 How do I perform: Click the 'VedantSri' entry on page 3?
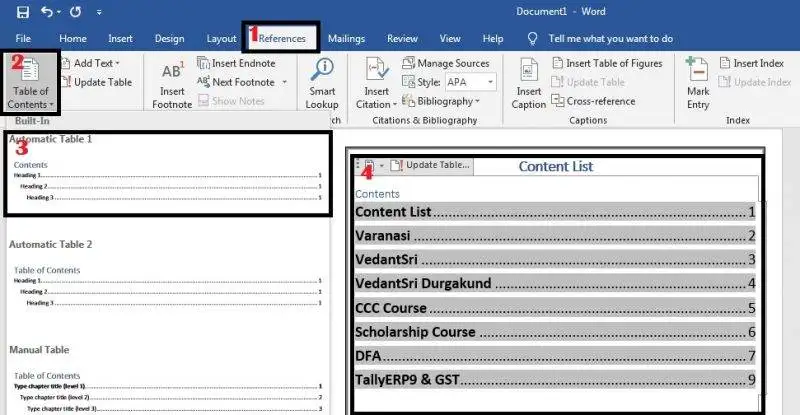[x=555, y=259]
